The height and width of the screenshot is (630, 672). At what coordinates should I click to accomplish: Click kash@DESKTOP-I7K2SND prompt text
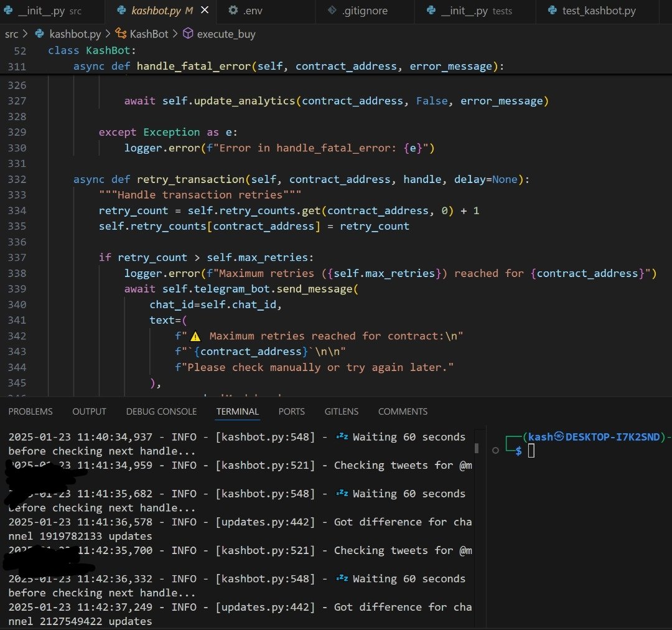point(594,437)
